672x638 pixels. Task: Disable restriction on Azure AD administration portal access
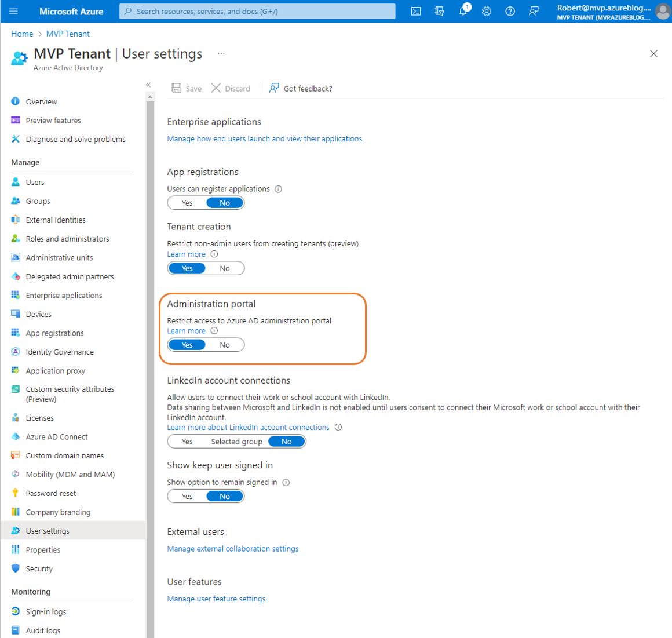tap(225, 344)
